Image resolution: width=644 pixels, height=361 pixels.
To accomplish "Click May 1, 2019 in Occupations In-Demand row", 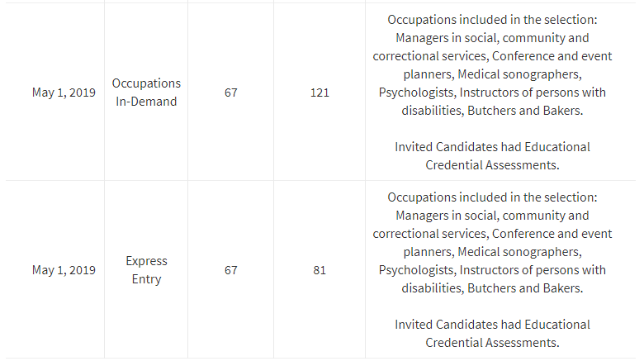I will coord(64,93).
